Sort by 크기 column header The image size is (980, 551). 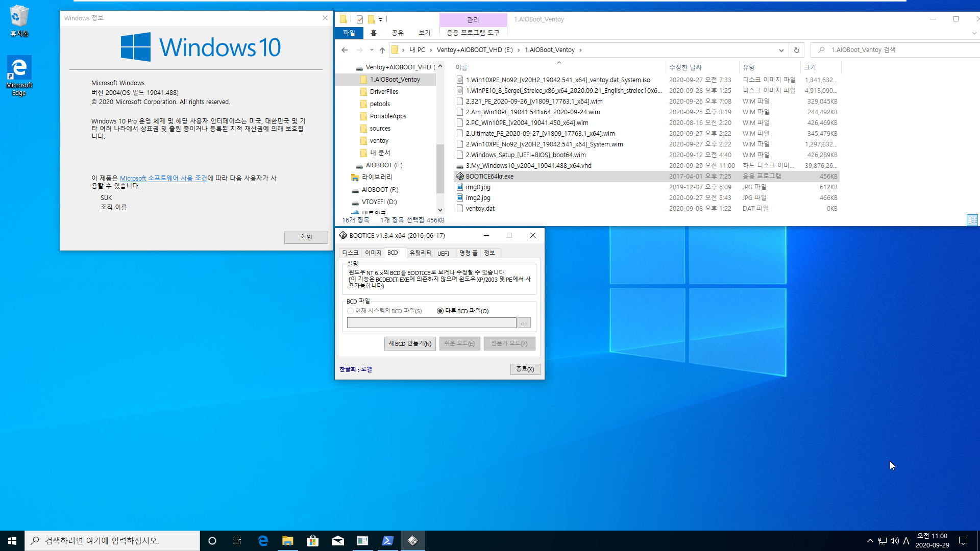(820, 67)
